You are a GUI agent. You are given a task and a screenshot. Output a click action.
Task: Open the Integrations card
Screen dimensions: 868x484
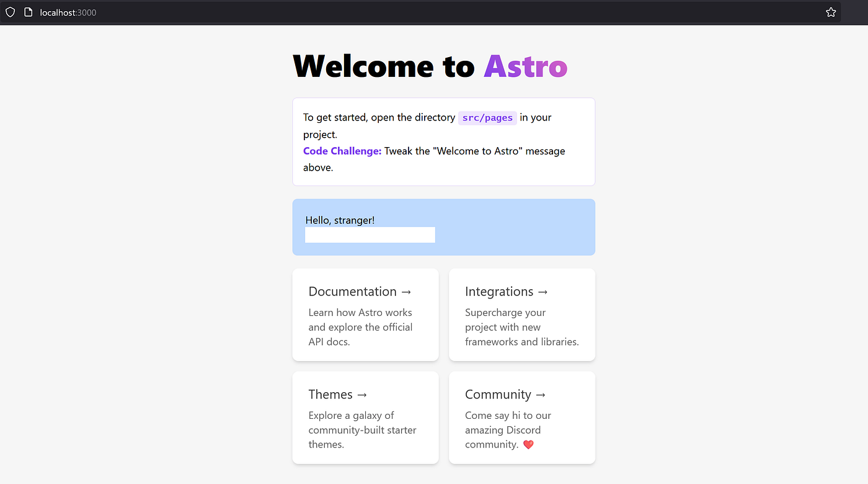(x=522, y=315)
